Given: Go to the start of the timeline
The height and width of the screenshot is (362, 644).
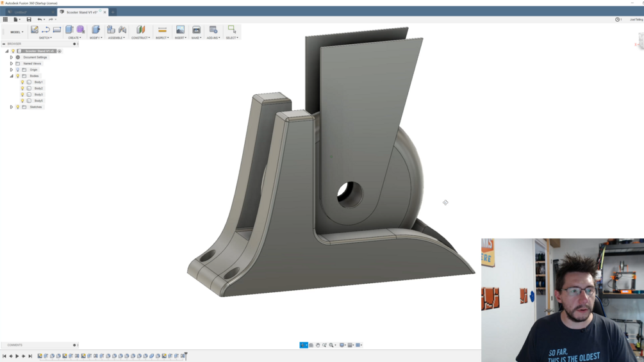Looking at the screenshot, I should point(4,356).
